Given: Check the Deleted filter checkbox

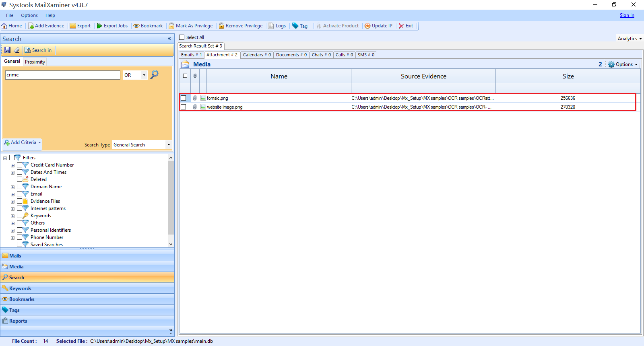Looking at the screenshot, I should coord(20,179).
